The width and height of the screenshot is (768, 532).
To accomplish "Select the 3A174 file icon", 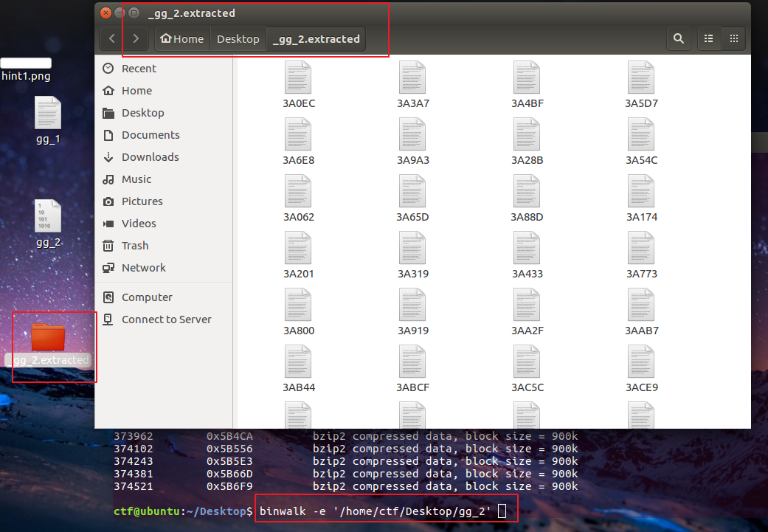I will point(641,191).
